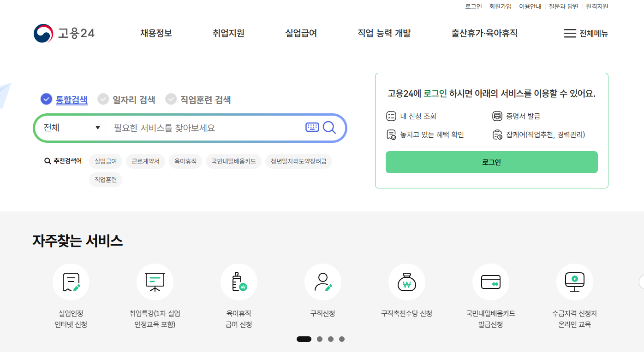Select the 육아휴직 급여 신청 baby bottle icon
Screen dimensions: 644x352
pos(239,282)
